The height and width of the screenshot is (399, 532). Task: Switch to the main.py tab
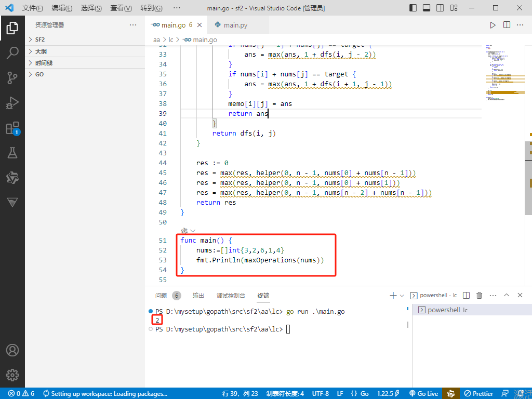(237, 25)
